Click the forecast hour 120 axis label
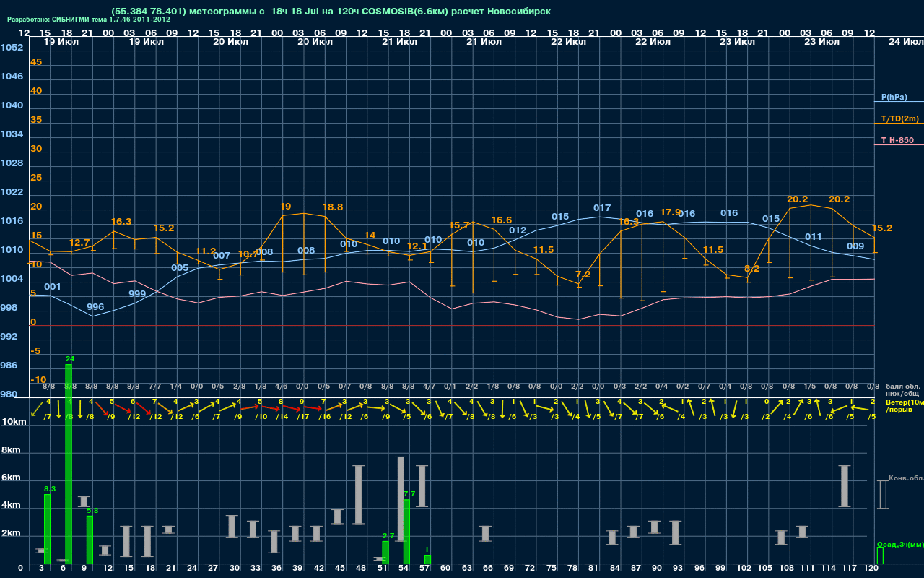 [871, 569]
